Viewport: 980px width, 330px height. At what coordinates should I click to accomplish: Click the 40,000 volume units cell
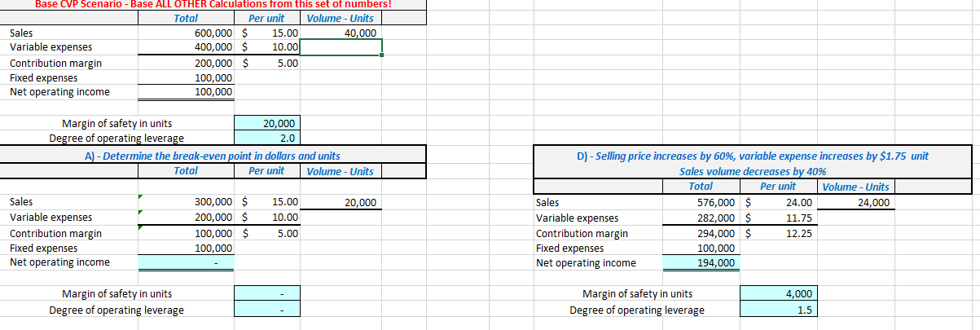coord(341,33)
